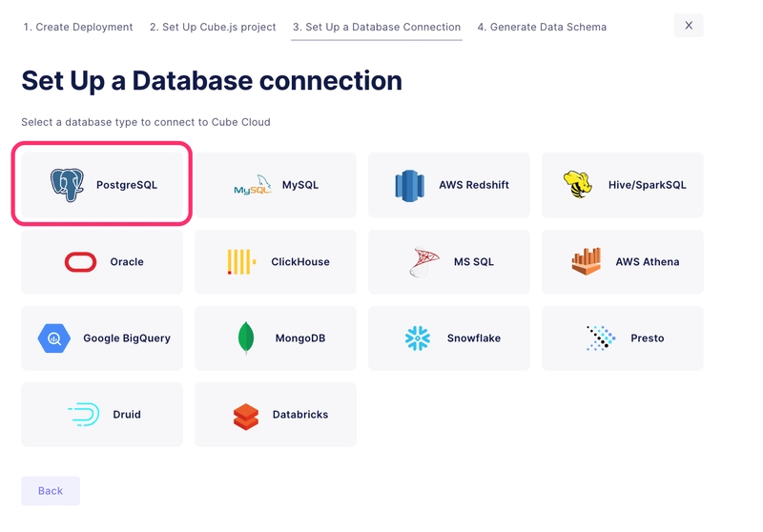Select the Presto label text
This screenshot has width=763, height=532.
[648, 338]
